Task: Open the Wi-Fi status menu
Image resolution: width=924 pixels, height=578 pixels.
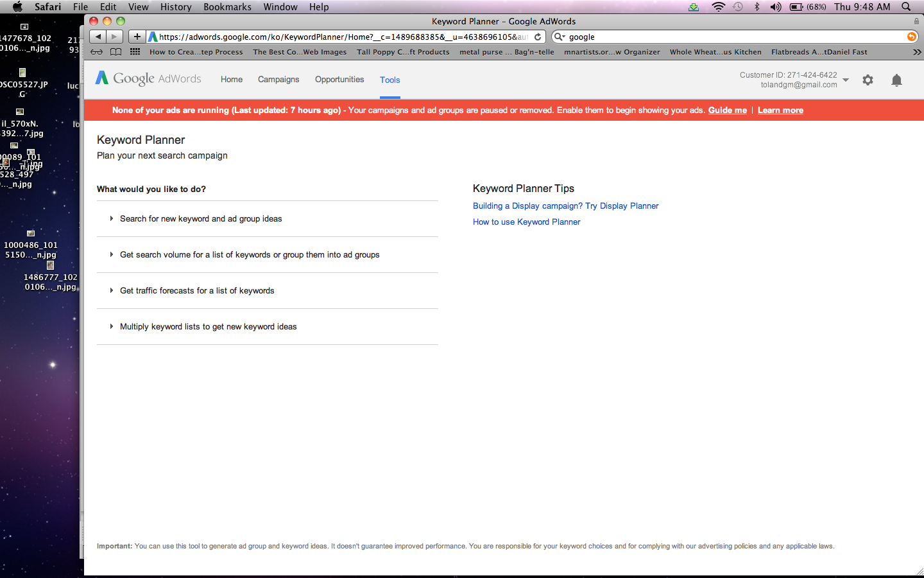Action: pyautogui.click(x=718, y=6)
